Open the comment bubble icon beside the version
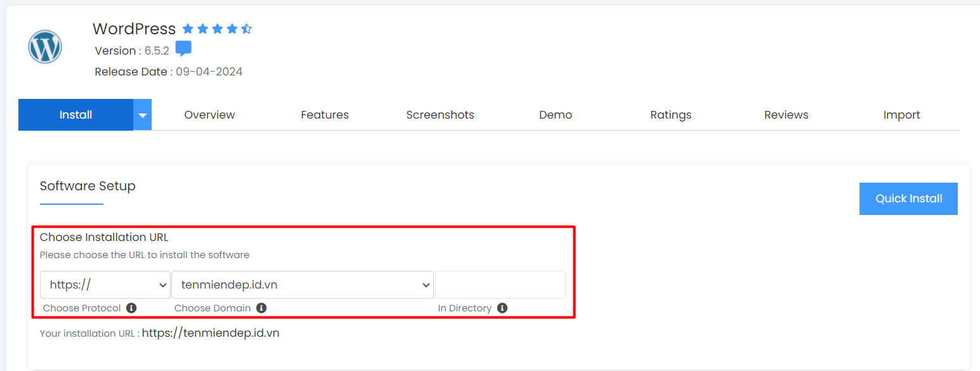The width and height of the screenshot is (980, 371). pos(183,48)
